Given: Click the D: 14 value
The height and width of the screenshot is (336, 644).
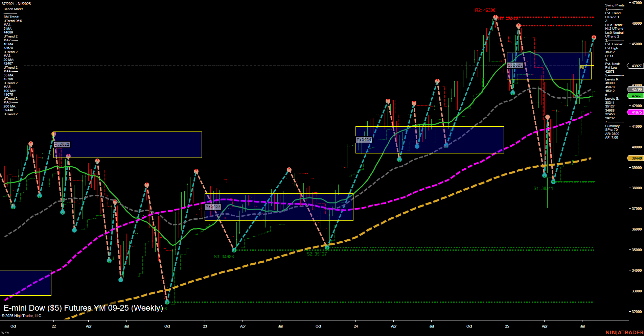Looking at the screenshot, I should (609, 56).
